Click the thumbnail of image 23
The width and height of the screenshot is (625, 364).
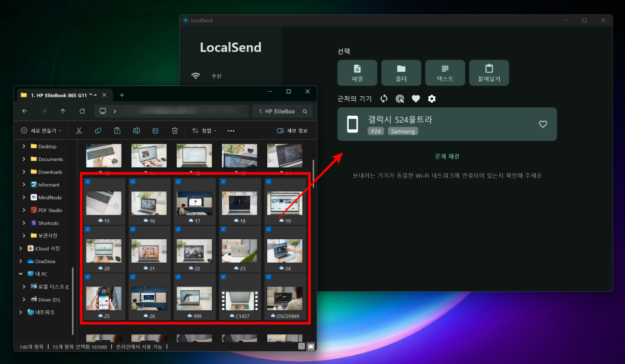click(239, 251)
